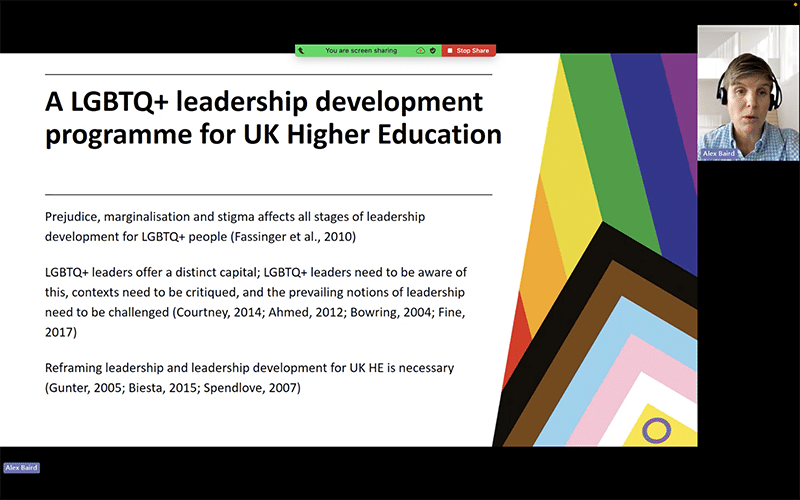Image resolution: width=800 pixels, height=500 pixels.
Task: Click the 'You are screen sharing' status text
Action: tap(361, 51)
